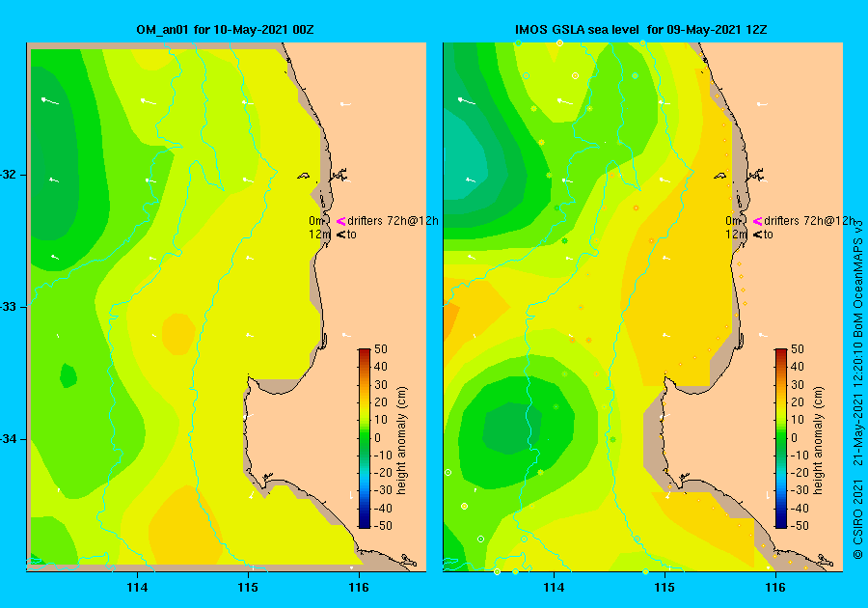Click the '-32' latitude axis label
868x608 pixels.
click(x=8, y=175)
